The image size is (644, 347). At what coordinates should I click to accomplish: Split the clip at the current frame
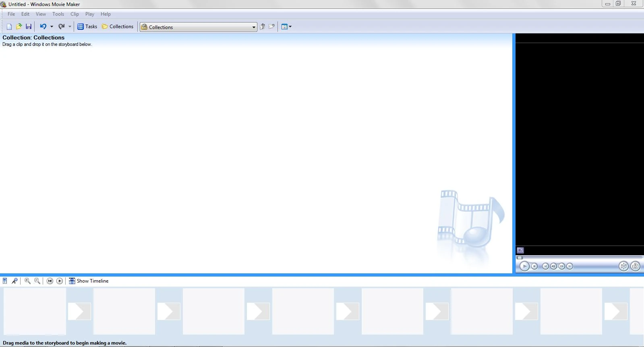tap(623, 266)
